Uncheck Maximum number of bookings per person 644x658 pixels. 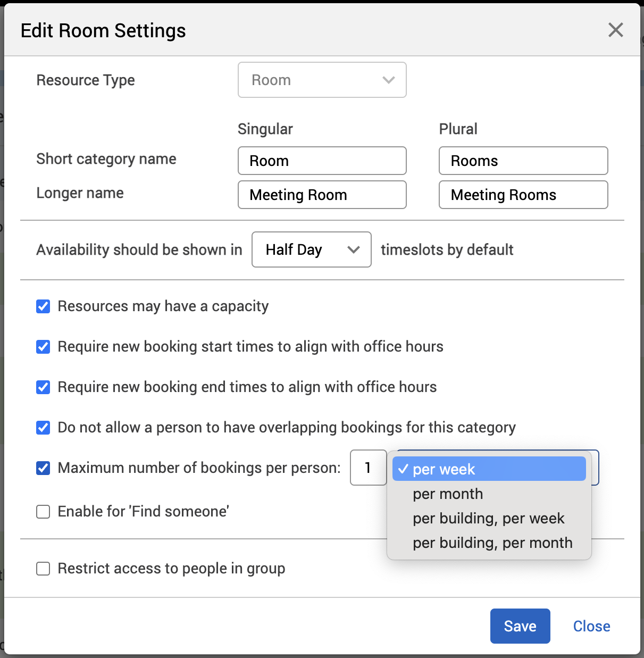pos(43,468)
